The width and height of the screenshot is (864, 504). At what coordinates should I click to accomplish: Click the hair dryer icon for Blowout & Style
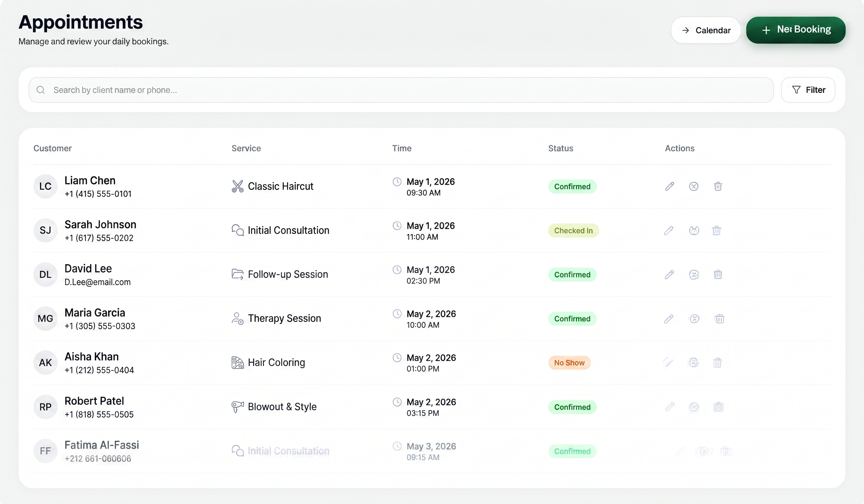[x=237, y=407]
